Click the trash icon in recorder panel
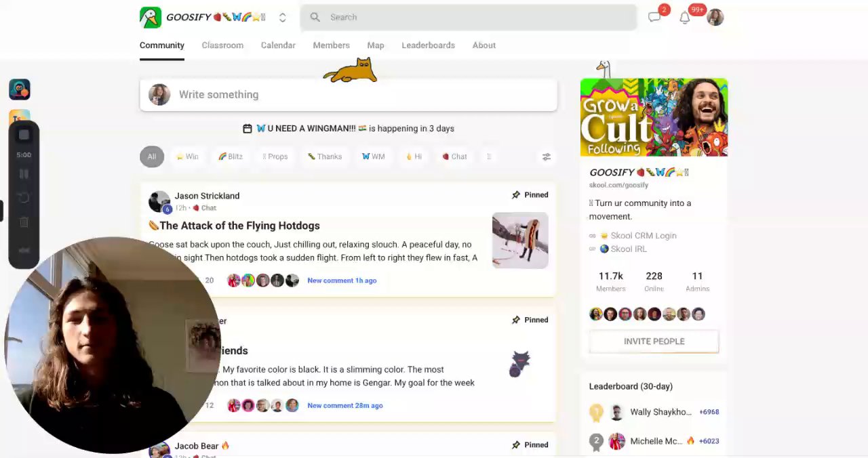The width and height of the screenshot is (868, 458). click(x=24, y=222)
